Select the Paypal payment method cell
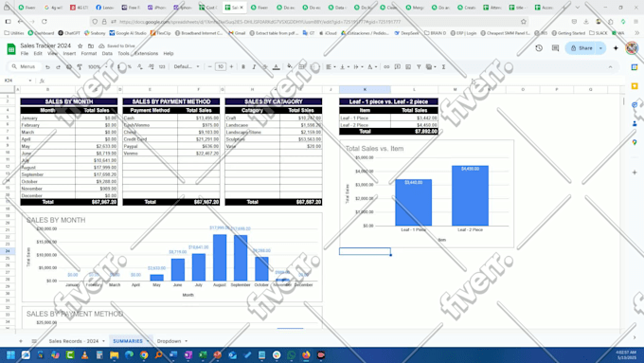644x363 pixels. pyautogui.click(x=150, y=146)
